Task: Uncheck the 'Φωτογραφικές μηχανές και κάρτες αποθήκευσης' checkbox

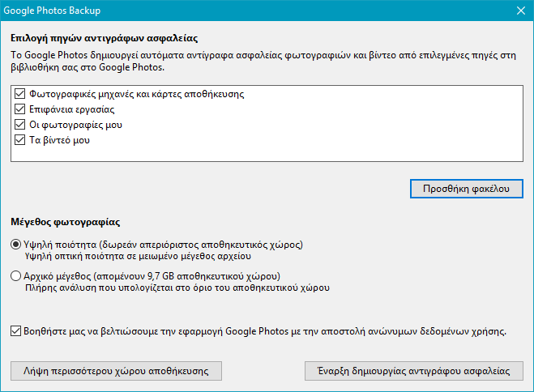Action: (x=20, y=94)
